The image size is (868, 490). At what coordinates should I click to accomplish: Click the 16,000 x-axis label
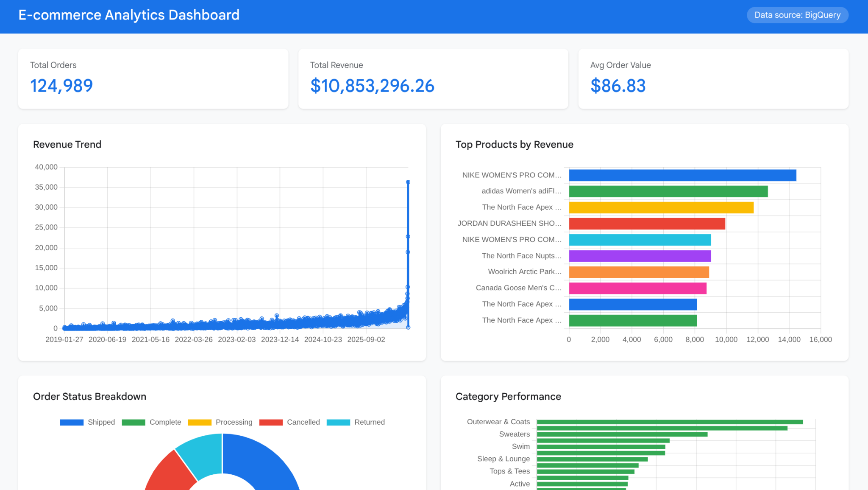821,339
